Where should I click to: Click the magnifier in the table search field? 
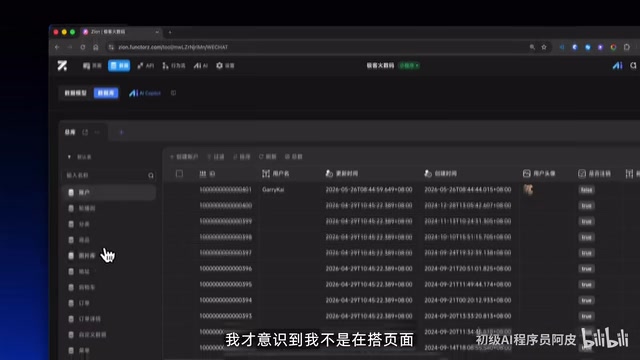(x=151, y=176)
